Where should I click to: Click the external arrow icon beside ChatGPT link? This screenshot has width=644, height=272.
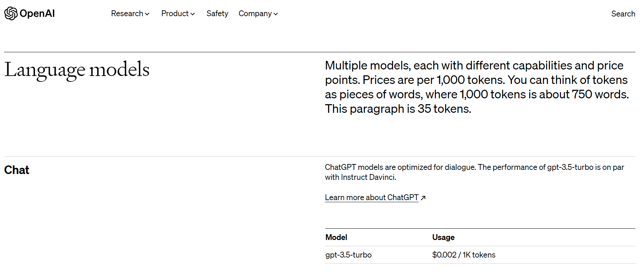(423, 198)
